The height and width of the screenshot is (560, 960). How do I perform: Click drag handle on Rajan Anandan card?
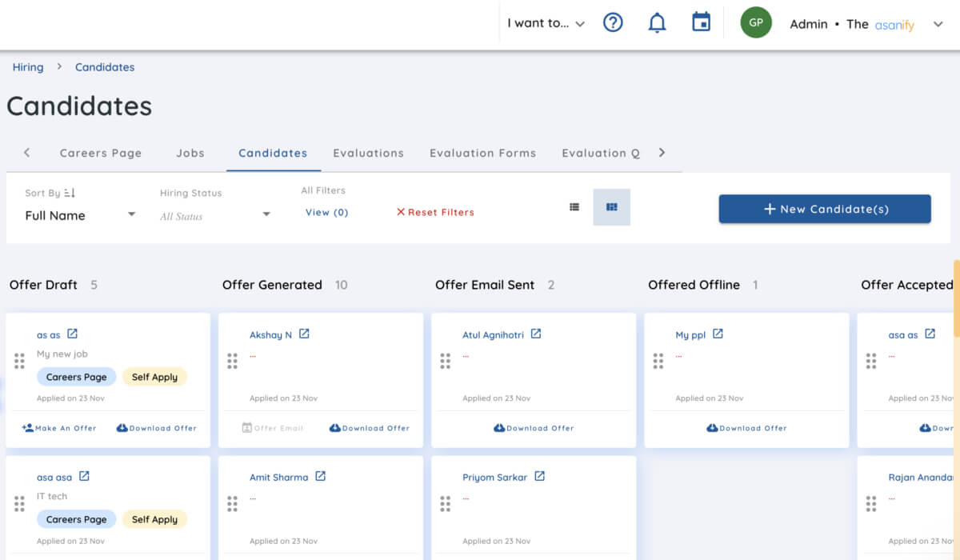point(870,503)
